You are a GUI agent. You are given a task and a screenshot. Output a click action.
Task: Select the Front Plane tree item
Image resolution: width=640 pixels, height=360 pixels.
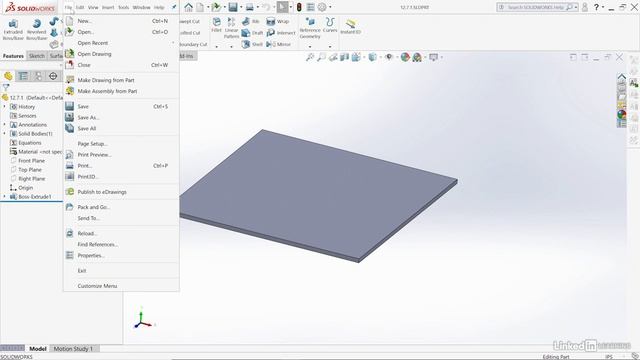(x=27, y=160)
